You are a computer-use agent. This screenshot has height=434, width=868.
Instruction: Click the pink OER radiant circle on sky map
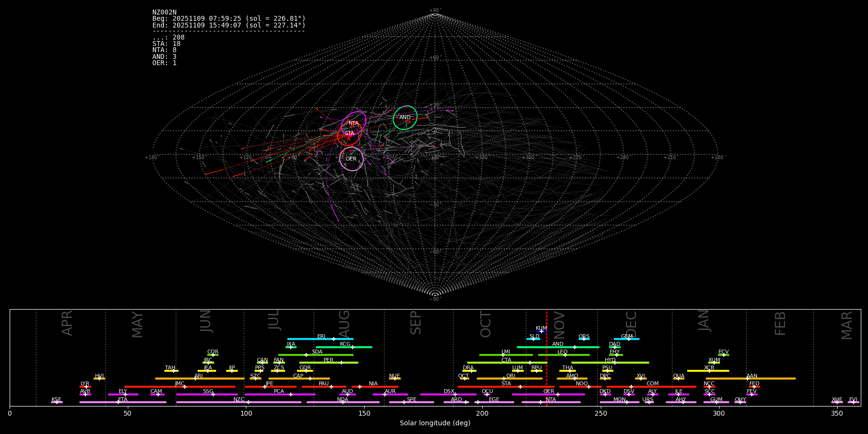tap(351, 159)
